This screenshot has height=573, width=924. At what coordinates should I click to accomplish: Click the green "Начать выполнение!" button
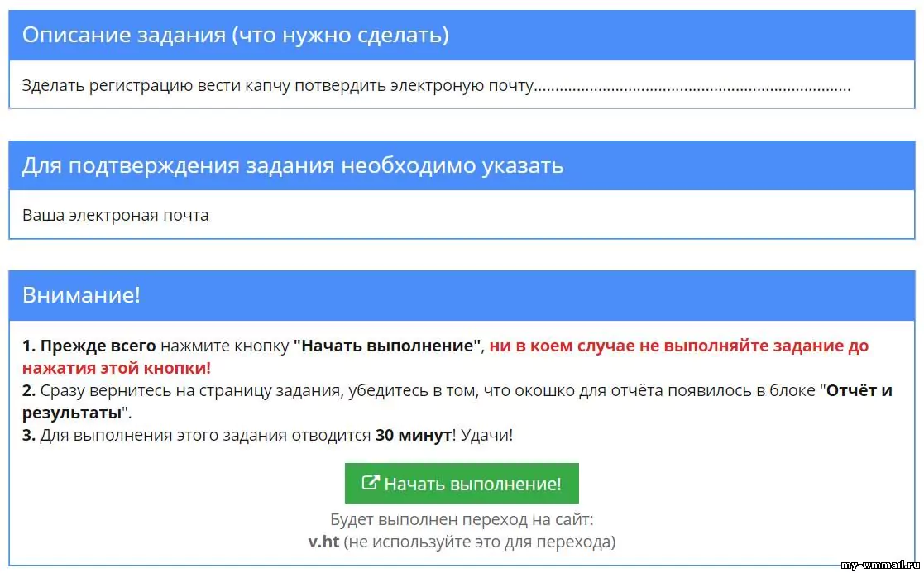(462, 484)
